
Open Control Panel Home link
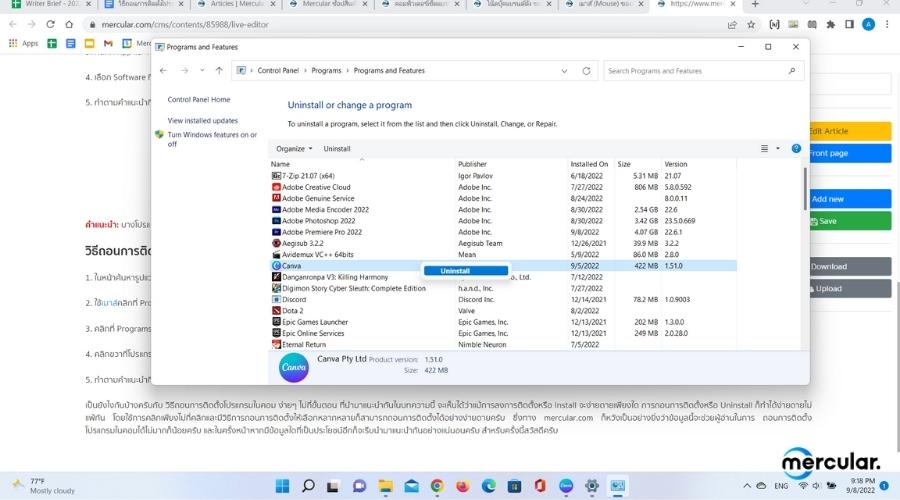pos(199,99)
